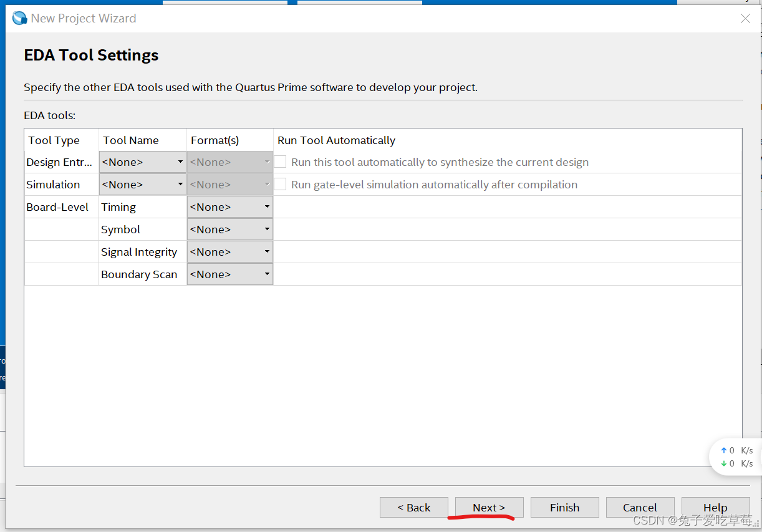Select the Symbol row label

tap(143, 230)
